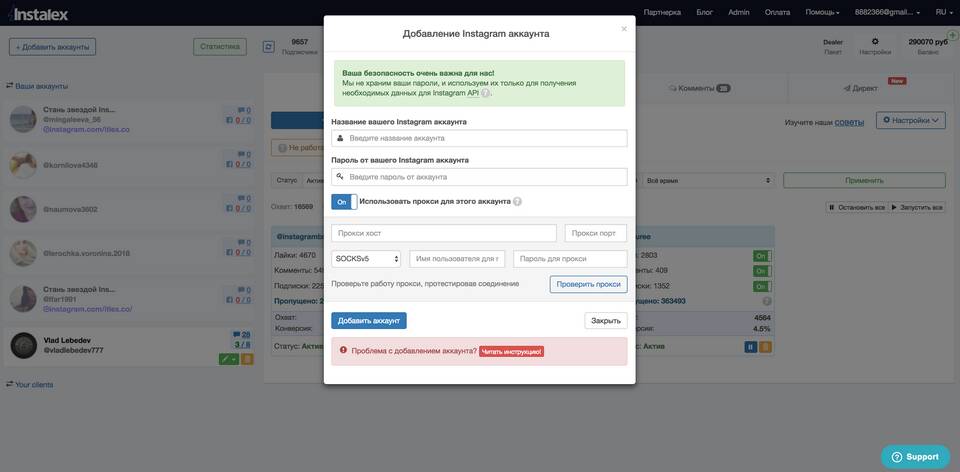
Task: Close the dialog with the X icon
Action: 624,29
